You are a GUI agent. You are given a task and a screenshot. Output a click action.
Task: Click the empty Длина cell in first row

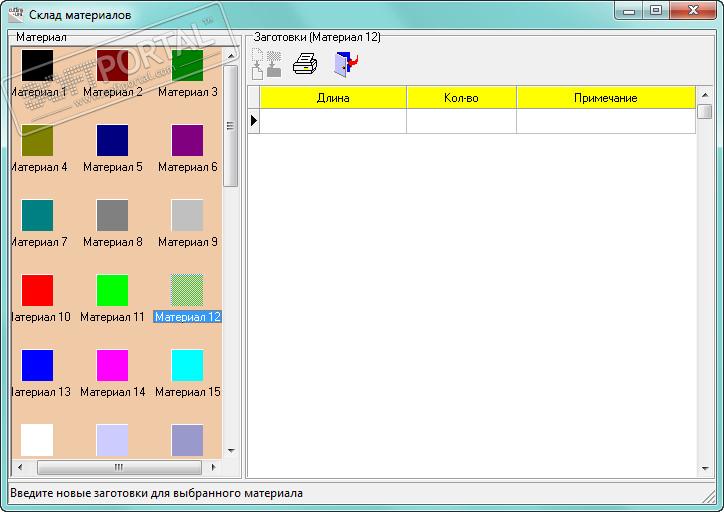coord(333,121)
